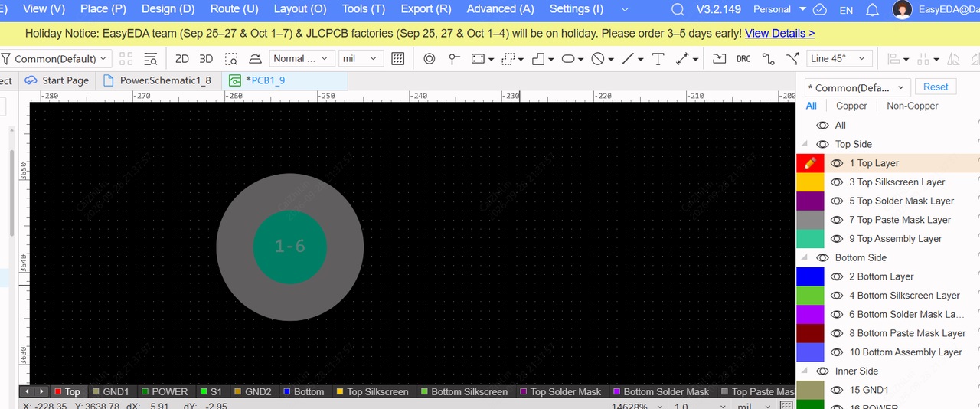
Task: Hide the 9 Top Assembly Layer
Action: (x=837, y=239)
